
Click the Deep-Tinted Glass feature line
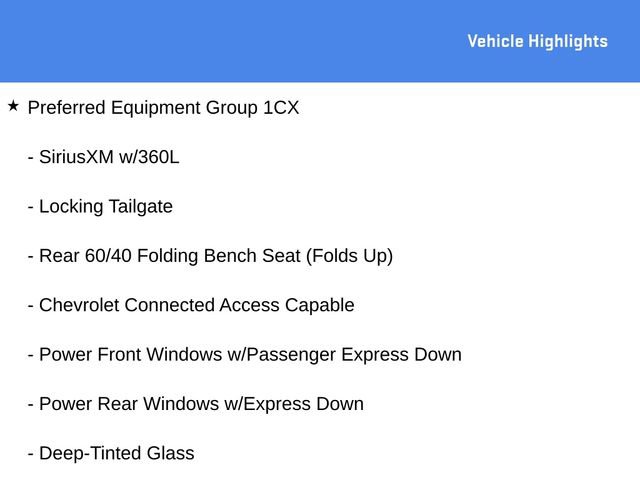pyautogui.click(x=111, y=454)
